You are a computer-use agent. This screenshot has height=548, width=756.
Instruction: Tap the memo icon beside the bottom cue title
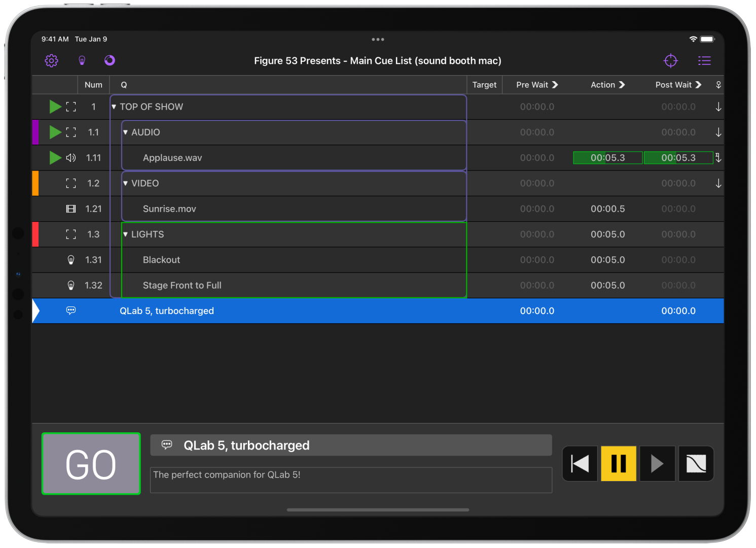click(x=167, y=445)
